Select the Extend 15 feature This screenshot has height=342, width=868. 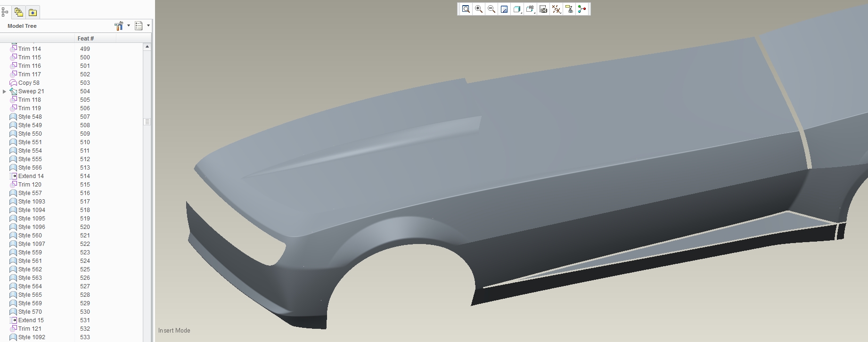coord(27,320)
